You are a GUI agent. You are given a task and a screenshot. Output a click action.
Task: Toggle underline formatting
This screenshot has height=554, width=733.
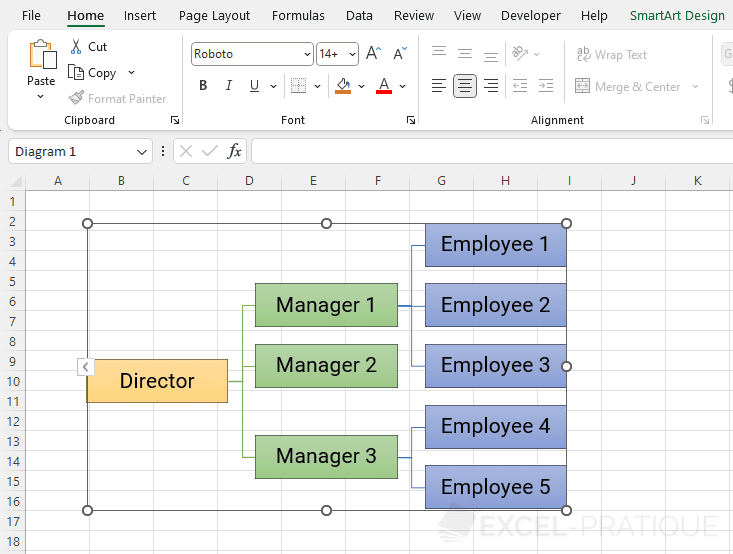click(254, 86)
